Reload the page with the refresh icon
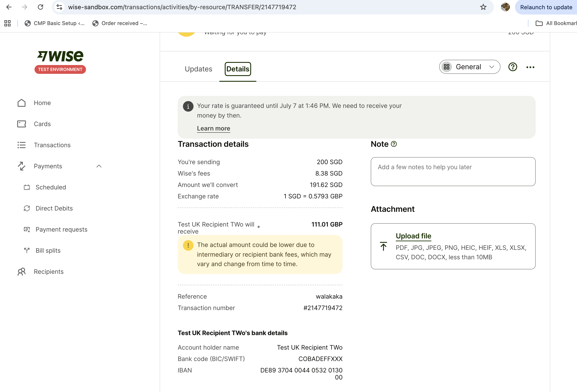The image size is (577, 392). click(x=40, y=7)
